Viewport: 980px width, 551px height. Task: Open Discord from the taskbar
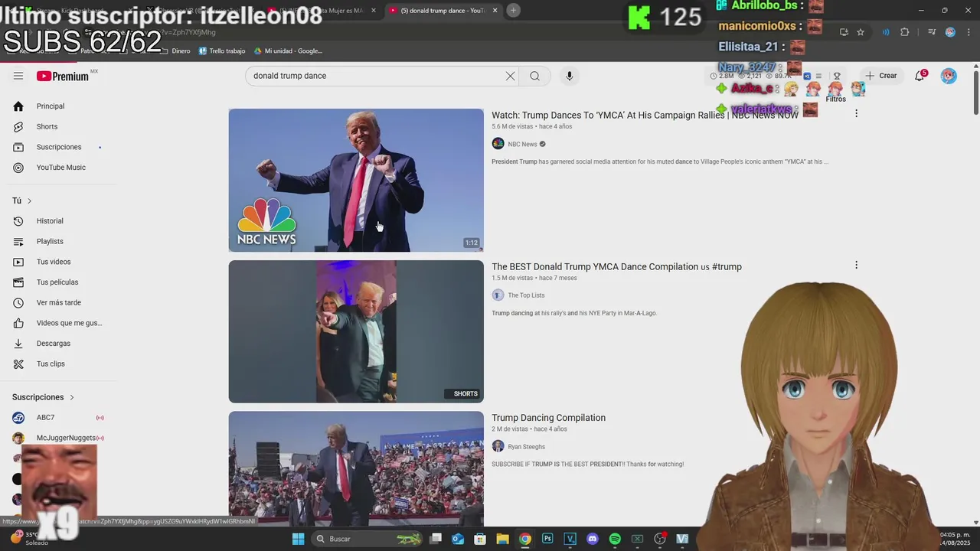[x=592, y=539]
